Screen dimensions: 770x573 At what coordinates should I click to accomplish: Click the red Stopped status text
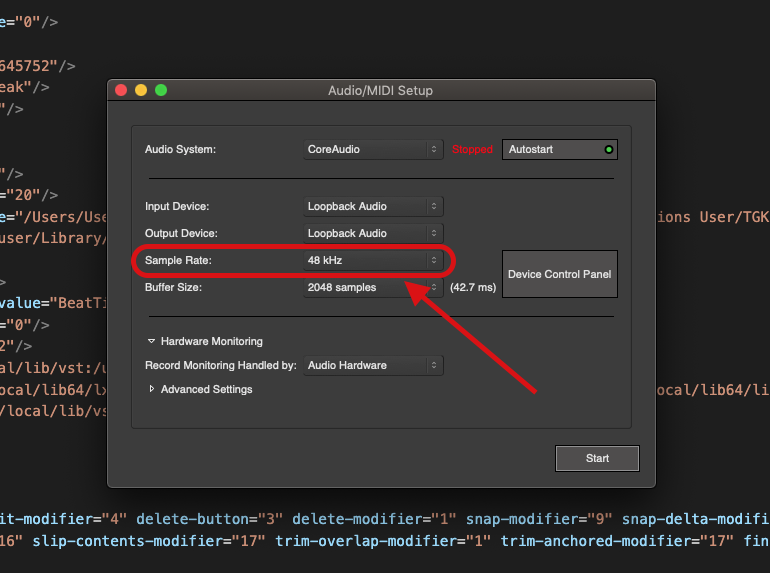(x=472, y=150)
